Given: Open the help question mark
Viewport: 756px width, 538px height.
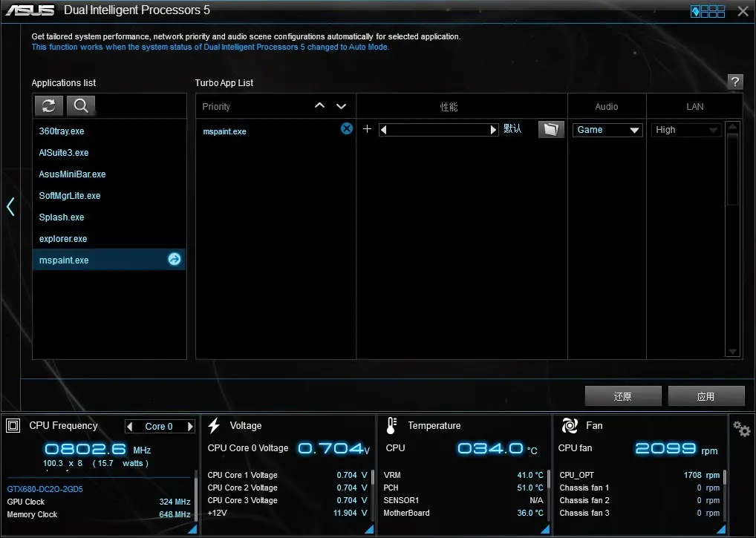Looking at the screenshot, I should pos(734,82).
